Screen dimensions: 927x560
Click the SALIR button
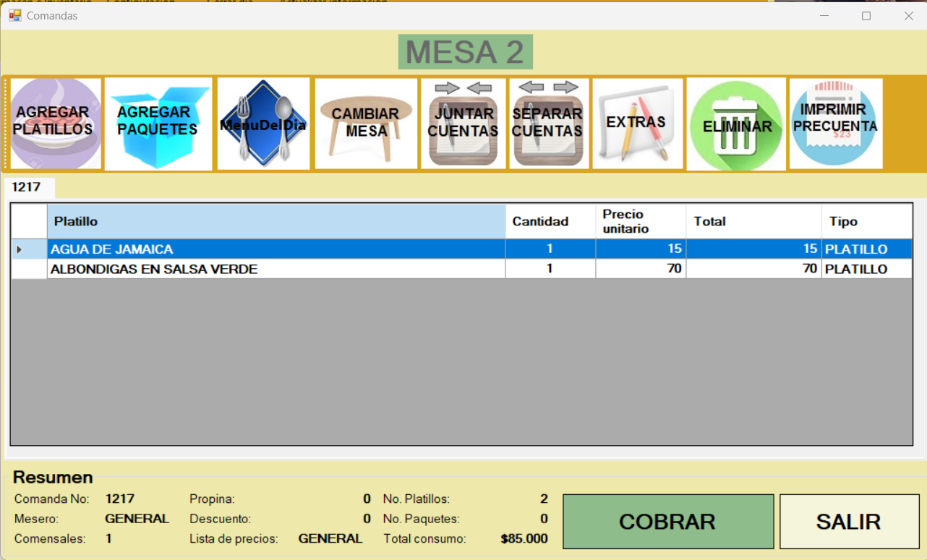point(849,522)
